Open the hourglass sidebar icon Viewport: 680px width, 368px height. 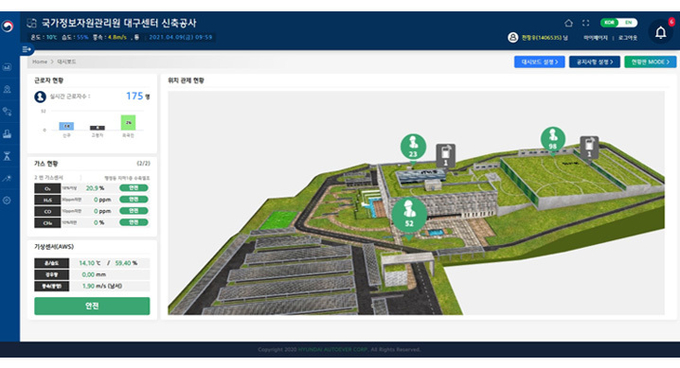pyautogui.click(x=7, y=156)
